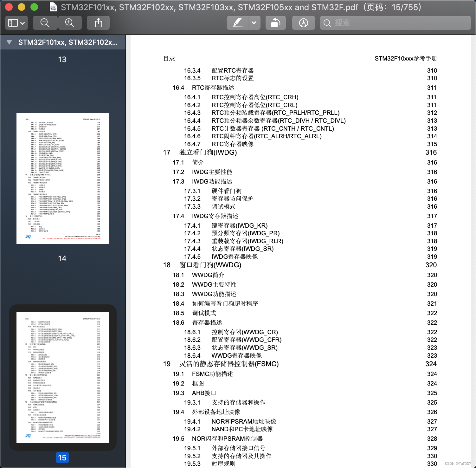The width and height of the screenshot is (476, 468).
Task: Select page 13 thumbnail in the sidebar
Action: point(62,59)
